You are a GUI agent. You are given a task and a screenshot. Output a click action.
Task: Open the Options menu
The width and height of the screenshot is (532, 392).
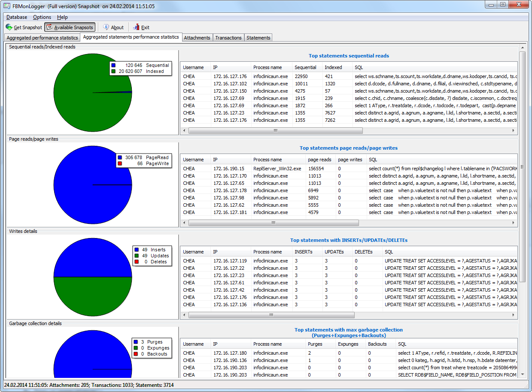click(x=42, y=17)
